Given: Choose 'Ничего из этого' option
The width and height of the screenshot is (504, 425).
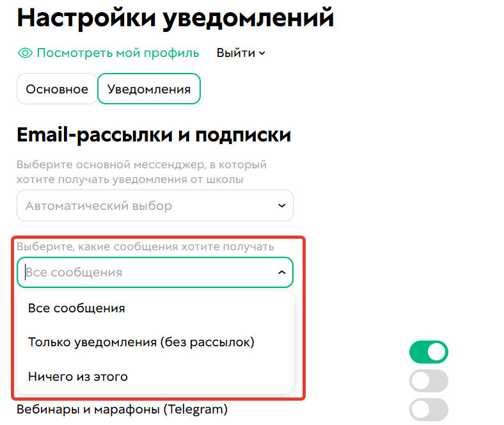Looking at the screenshot, I should (155, 376).
